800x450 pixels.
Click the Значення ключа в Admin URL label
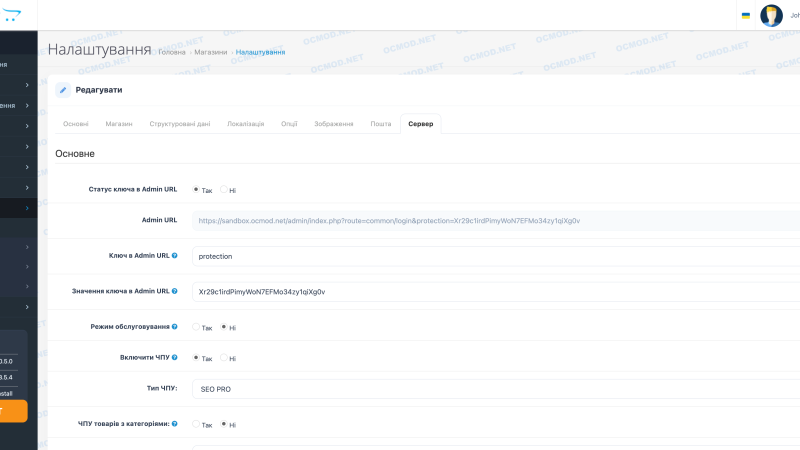click(x=120, y=291)
